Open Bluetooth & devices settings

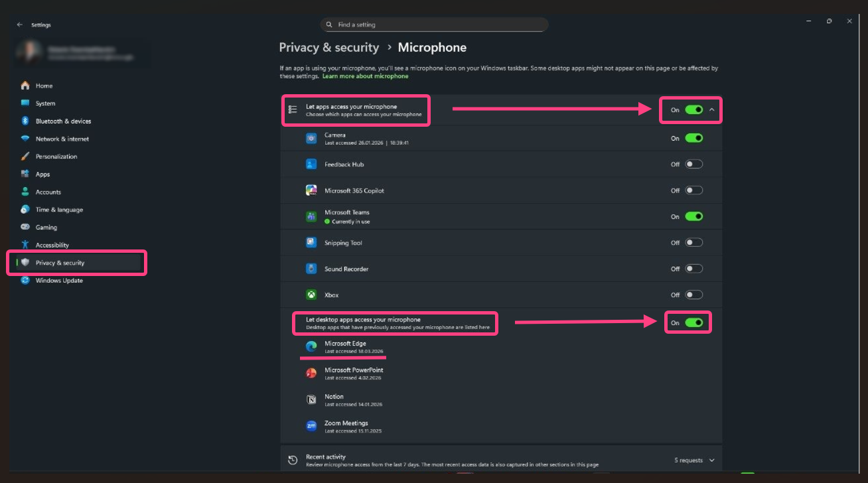click(x=63, y=121)
